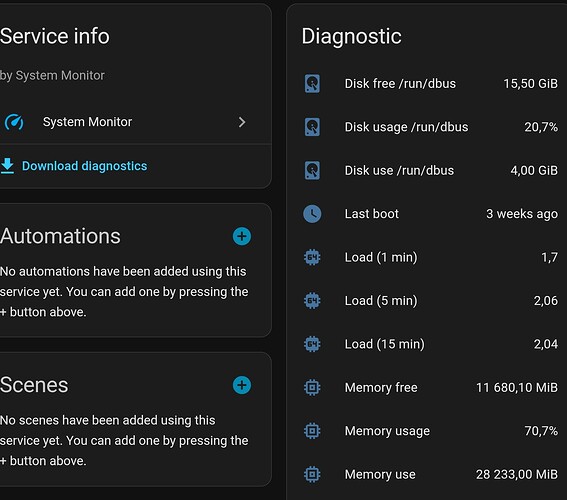Expand System Monitor with the chevron arrow
Screen dimensions: 567x500
242,122
